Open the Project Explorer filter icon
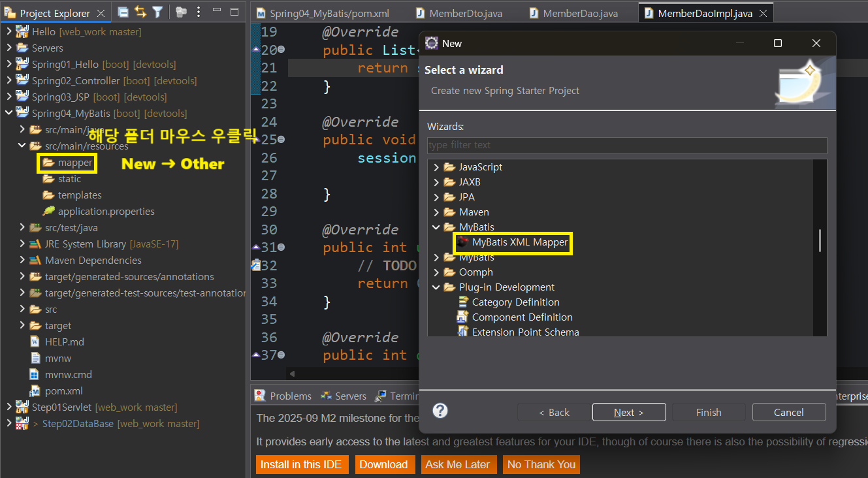 click(x=158, y=12)
